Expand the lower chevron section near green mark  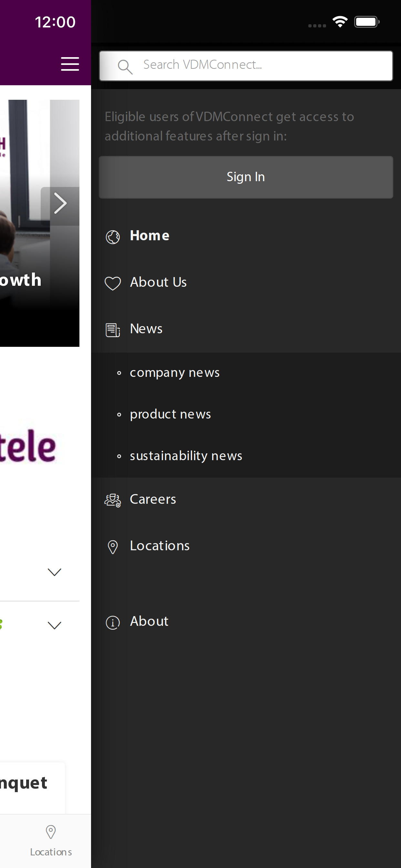point(54,625)
